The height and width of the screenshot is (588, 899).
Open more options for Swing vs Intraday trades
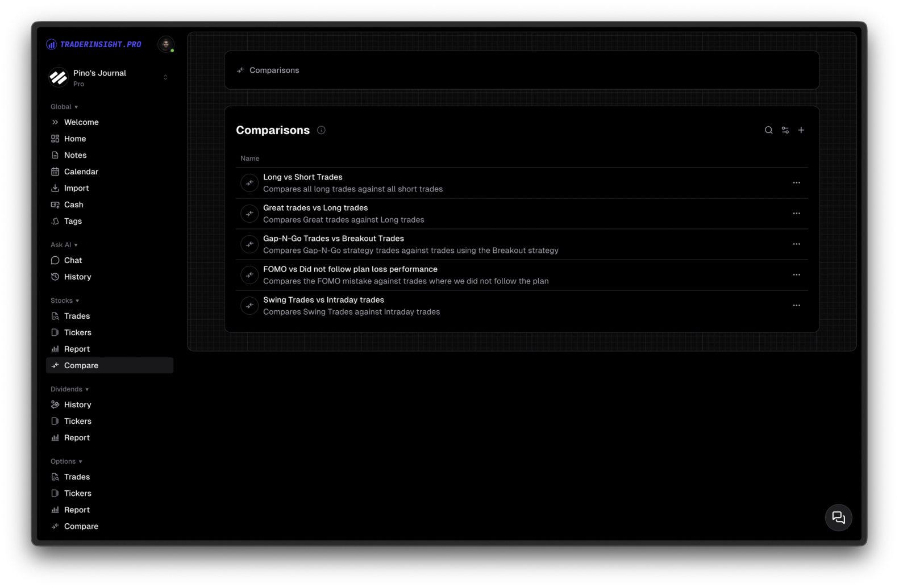(x=796, y=306)
